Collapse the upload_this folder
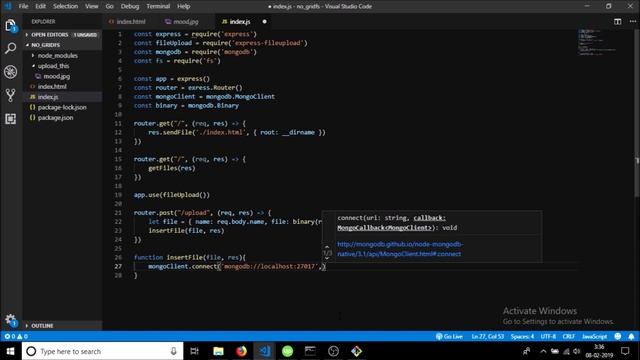The image size is (640, 360). pos(53,66)
